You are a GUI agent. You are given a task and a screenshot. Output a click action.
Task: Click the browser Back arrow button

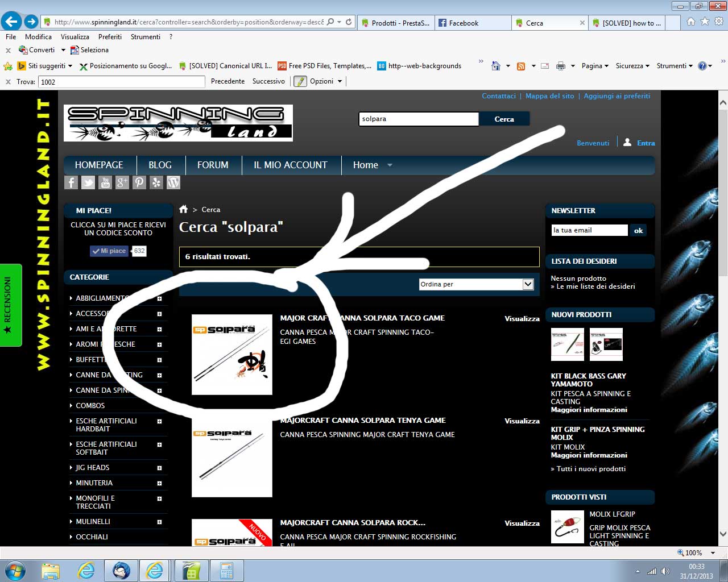[11, 22]
